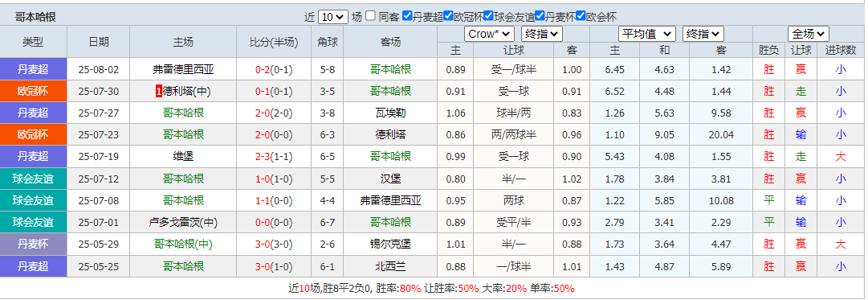Select the 球会友谊 type cell dated 25-07-12
This screenshot has width=868, height=300.
pyautogui.click(x=33, y=179)
